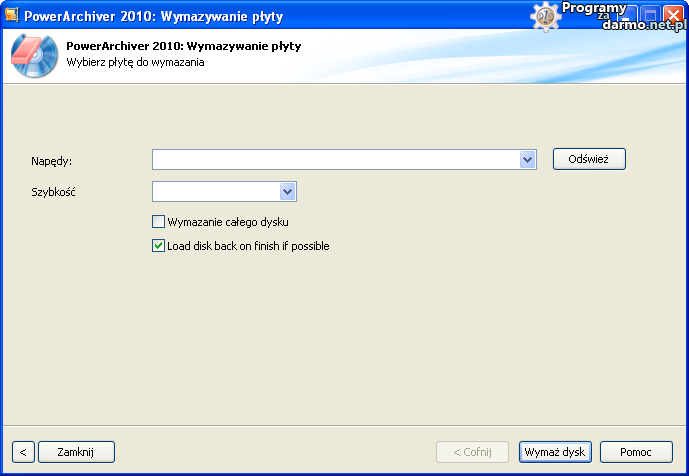
Task: Click the 'Wybierz płytę do wymazania' subtitle text
Action: [135, 62]
